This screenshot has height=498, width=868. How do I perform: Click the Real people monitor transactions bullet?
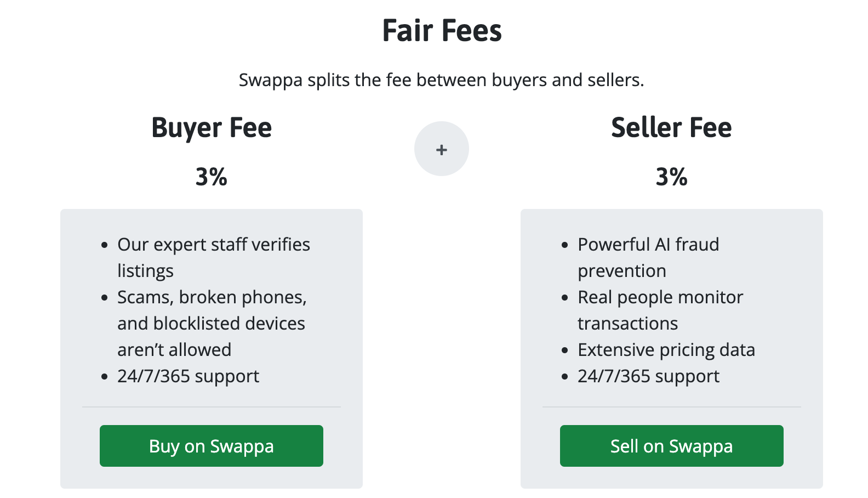pyautogui.click(x=660, y=310)
